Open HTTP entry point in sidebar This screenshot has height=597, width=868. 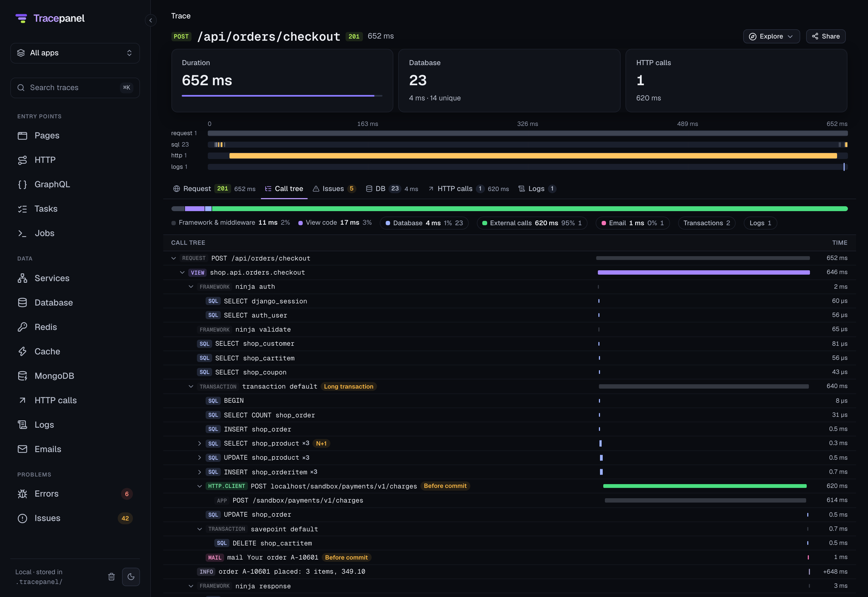pyautogui.click(x=75, y=160)
